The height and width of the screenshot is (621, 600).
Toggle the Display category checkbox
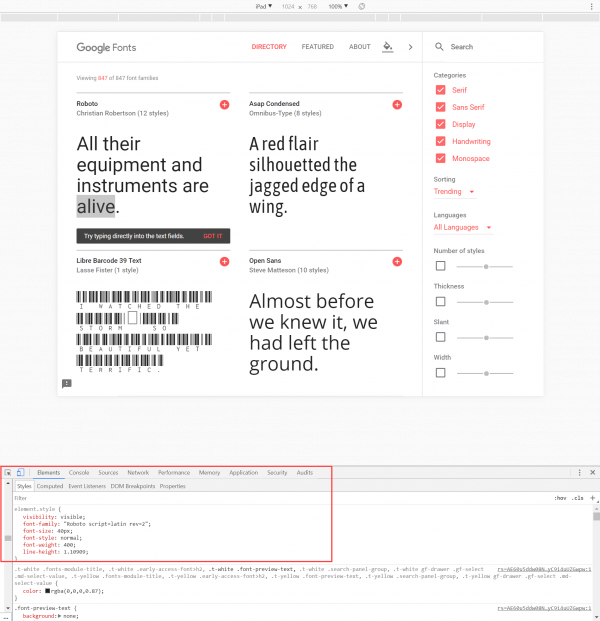click(440, 124)
